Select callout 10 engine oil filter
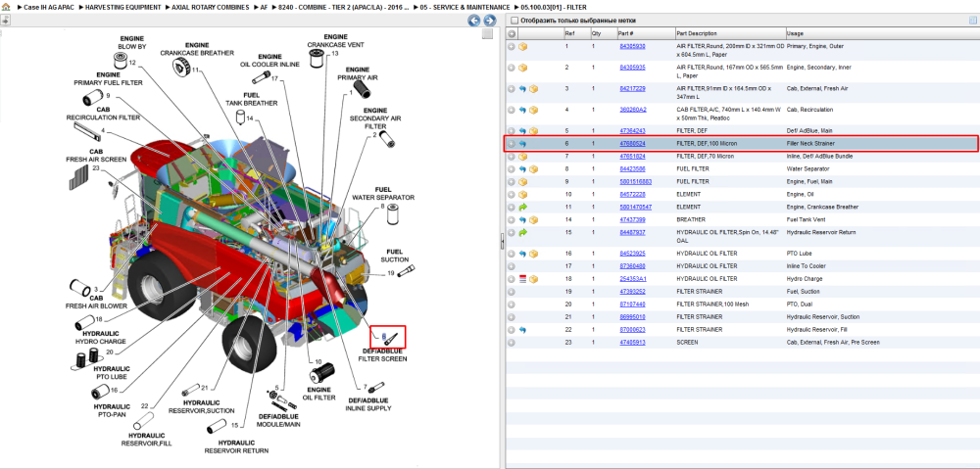980x469 pixels. (318, 361)
